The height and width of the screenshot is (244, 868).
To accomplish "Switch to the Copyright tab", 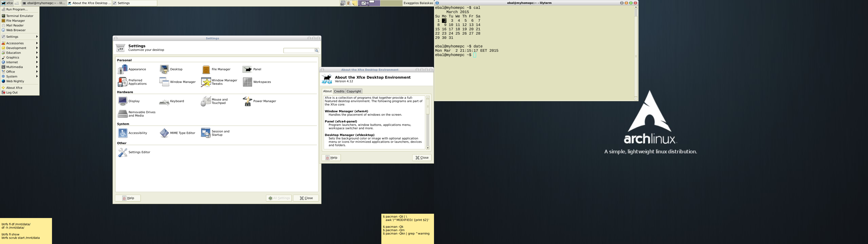I will tap(354, 91).
